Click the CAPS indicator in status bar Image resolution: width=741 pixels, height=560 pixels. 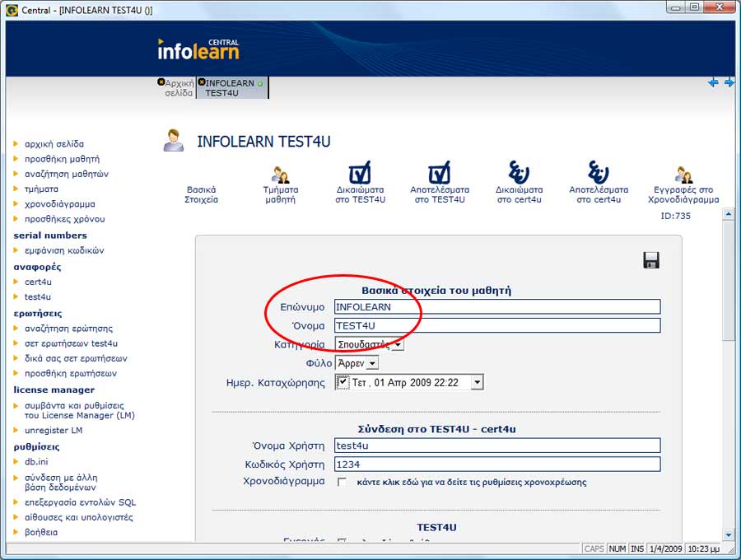click(594, 548)
